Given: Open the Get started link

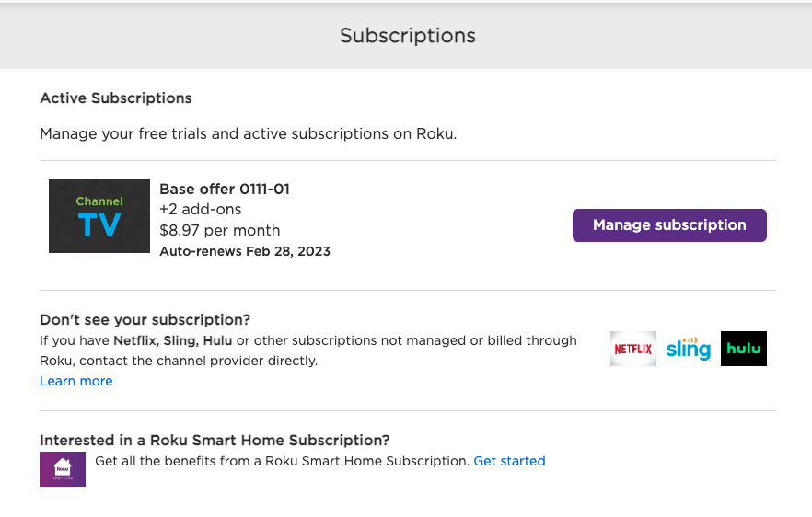Looking at the screenshot, I should point(509,461).
